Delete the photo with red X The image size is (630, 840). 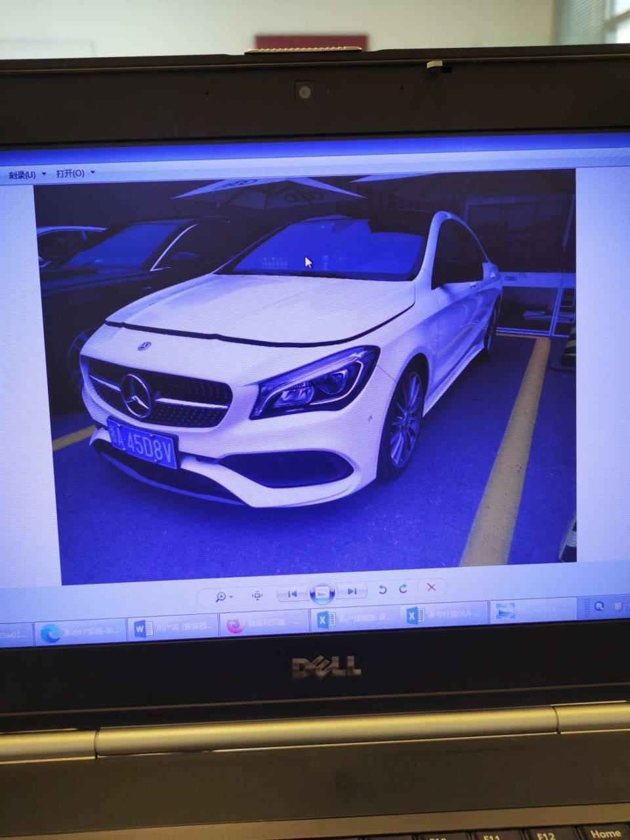click(x=431, y=587)
